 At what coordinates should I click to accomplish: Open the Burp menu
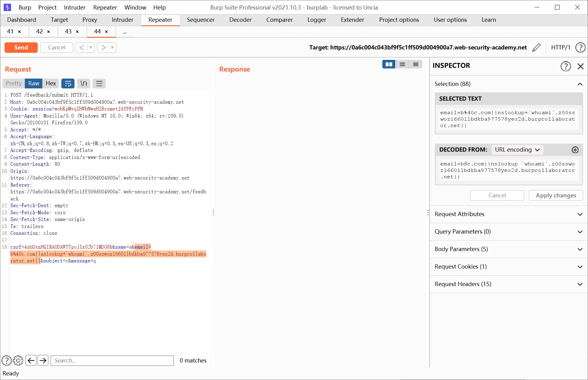(25, 7)
